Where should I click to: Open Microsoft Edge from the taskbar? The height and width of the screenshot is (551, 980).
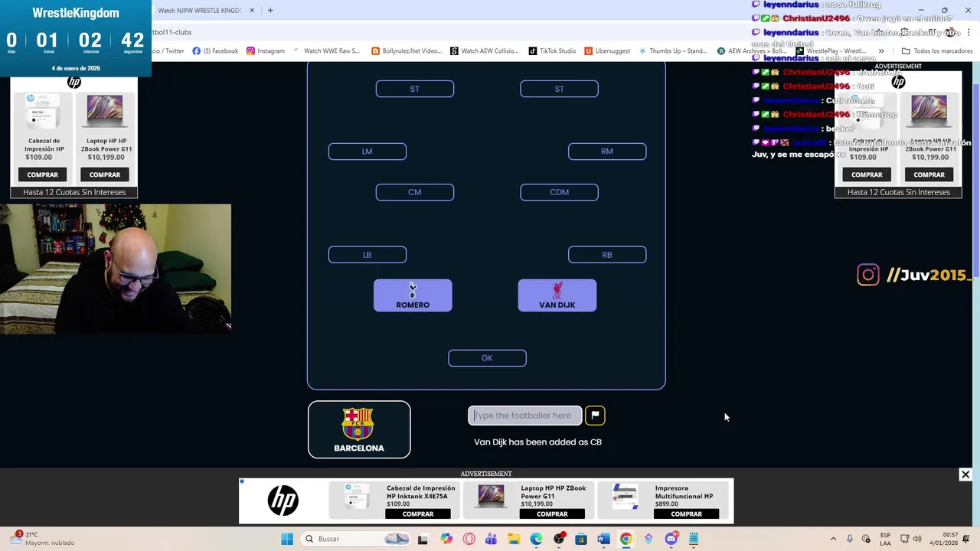(x=537, y=539)
